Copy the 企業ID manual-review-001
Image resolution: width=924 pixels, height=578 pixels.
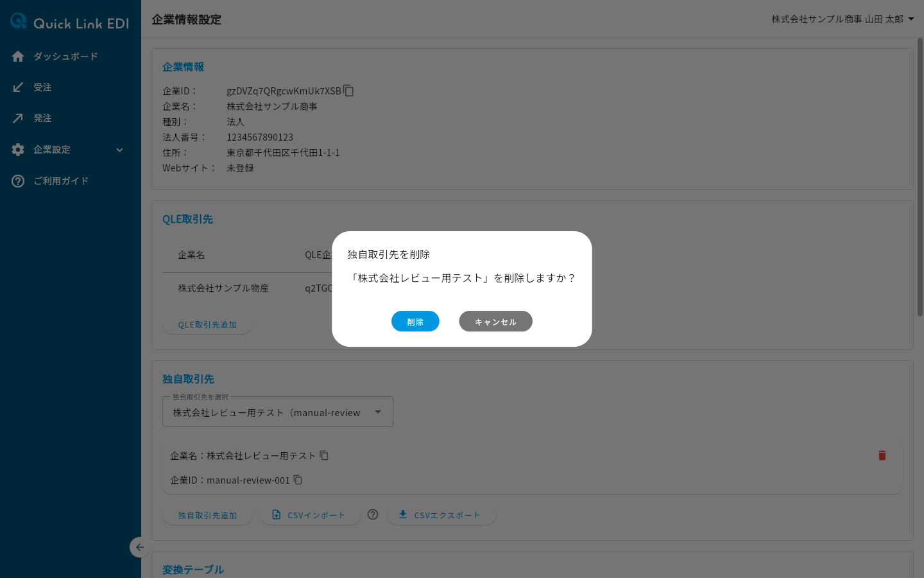[298, 480]
